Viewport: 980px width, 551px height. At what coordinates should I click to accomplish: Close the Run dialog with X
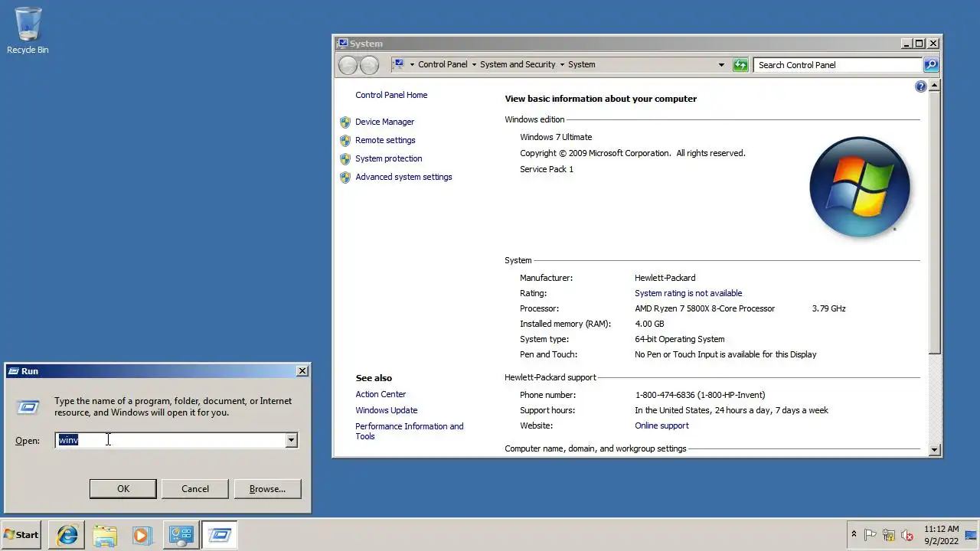[x=302, y=371]
